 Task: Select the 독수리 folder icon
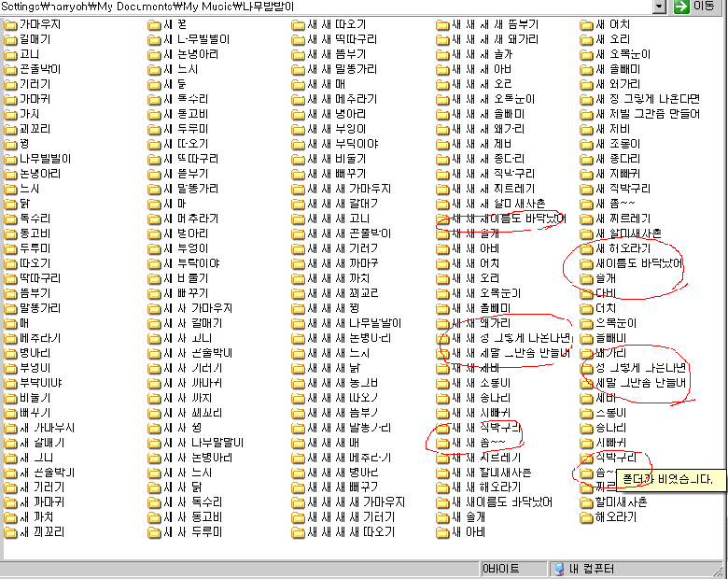tap(10, 219)
